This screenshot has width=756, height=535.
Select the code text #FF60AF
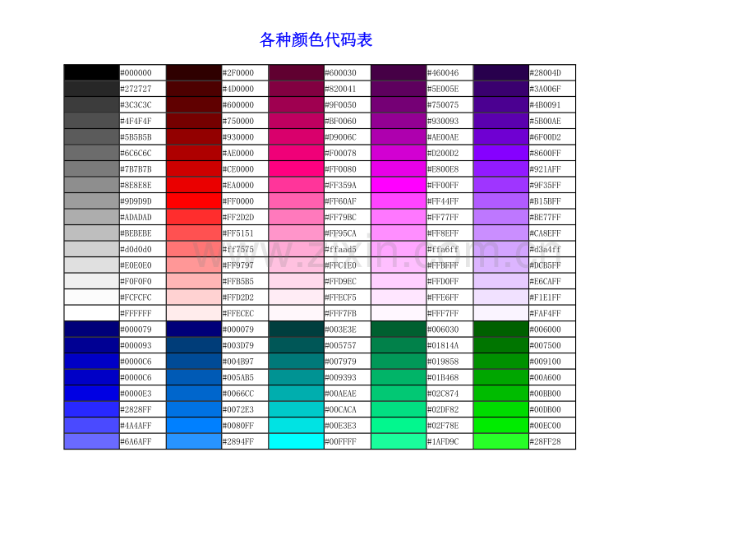tap(340, 201)
